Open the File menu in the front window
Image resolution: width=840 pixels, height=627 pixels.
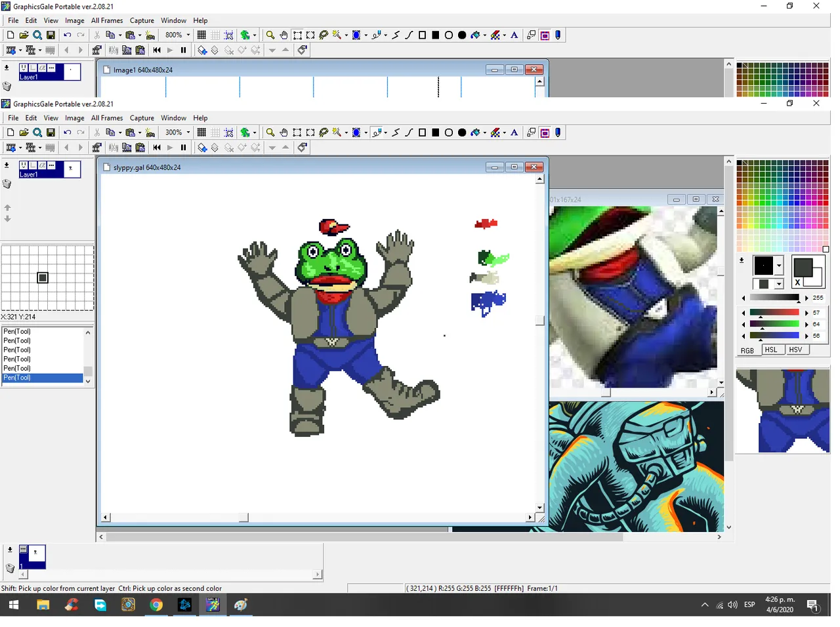13,118
